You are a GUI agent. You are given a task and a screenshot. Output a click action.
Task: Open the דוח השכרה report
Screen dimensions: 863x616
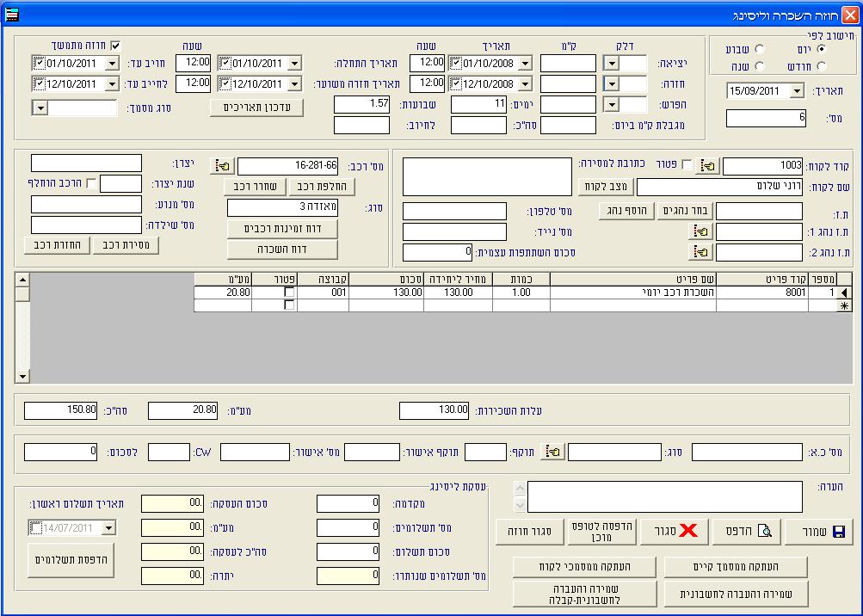click(282, 249)
